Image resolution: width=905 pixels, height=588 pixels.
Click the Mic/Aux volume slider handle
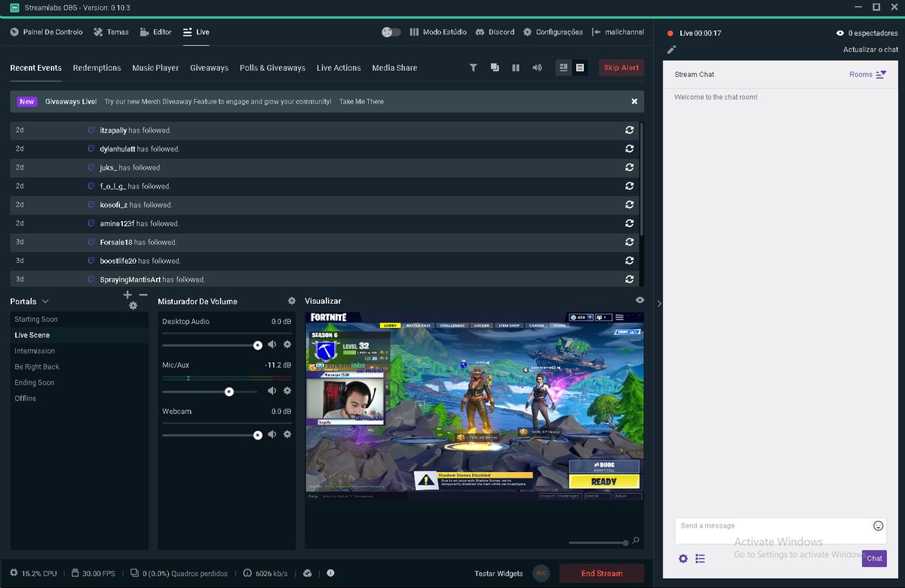[229, 392]
